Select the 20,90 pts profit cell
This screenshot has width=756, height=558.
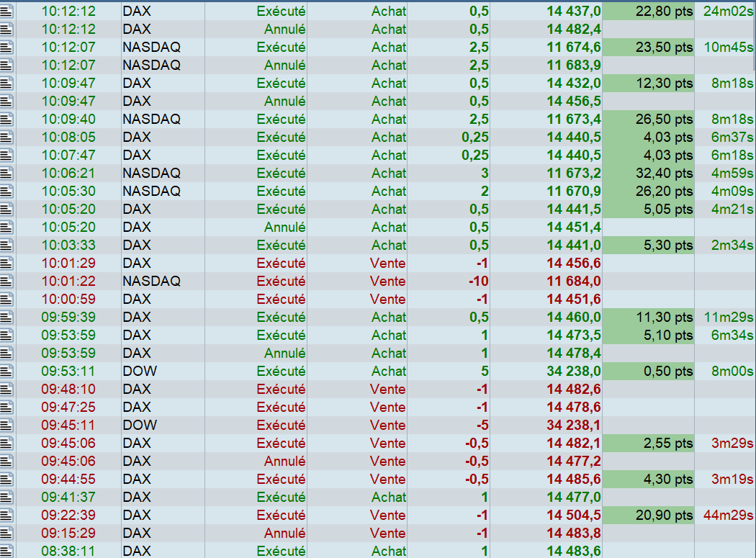point(649,516)
